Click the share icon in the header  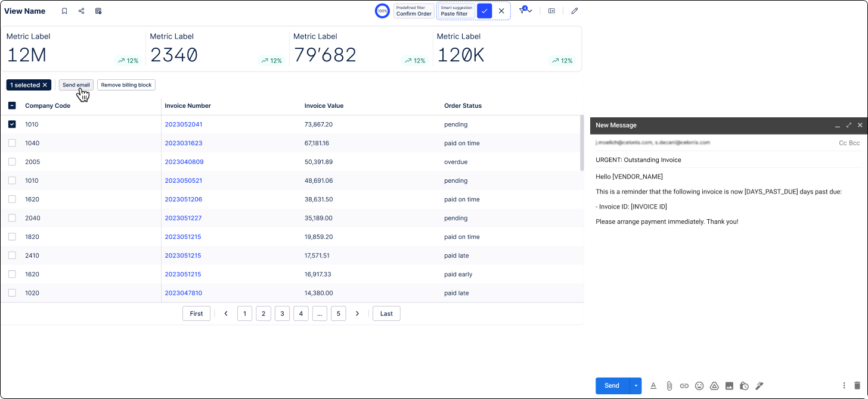point(81,11)
